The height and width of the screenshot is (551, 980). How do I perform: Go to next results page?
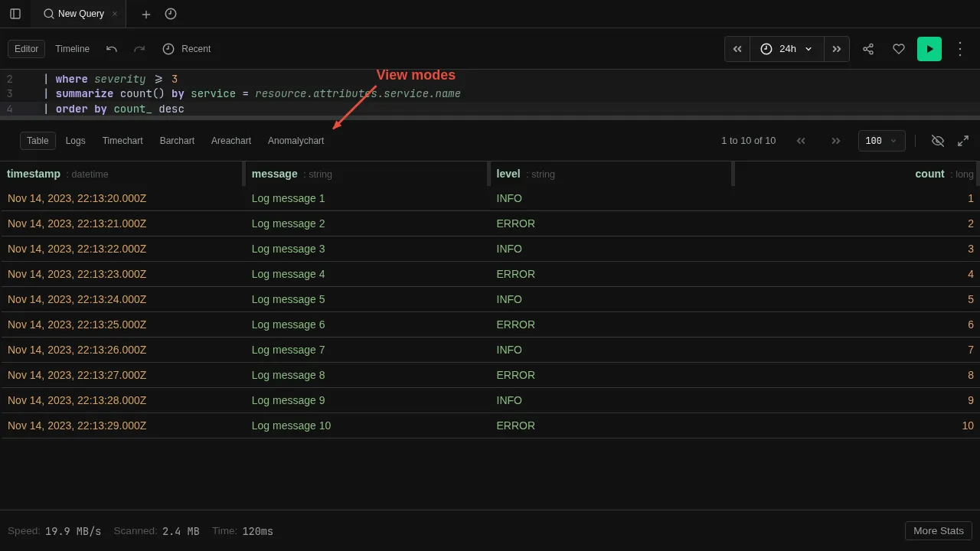click(x=836, y=140)
